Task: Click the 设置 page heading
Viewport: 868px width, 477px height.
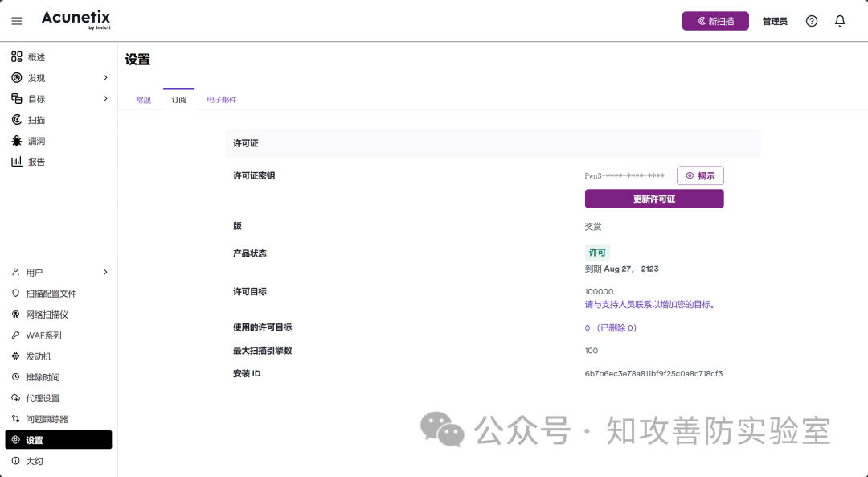Action: (138, 60)
